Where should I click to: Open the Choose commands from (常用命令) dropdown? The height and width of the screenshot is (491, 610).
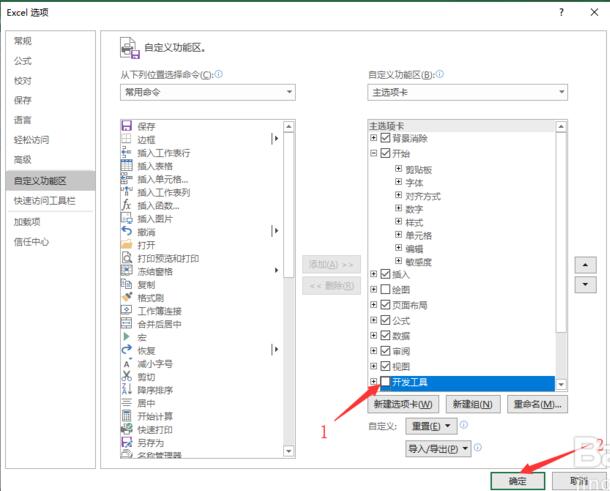pyautogui.click(x=208, y=92)
